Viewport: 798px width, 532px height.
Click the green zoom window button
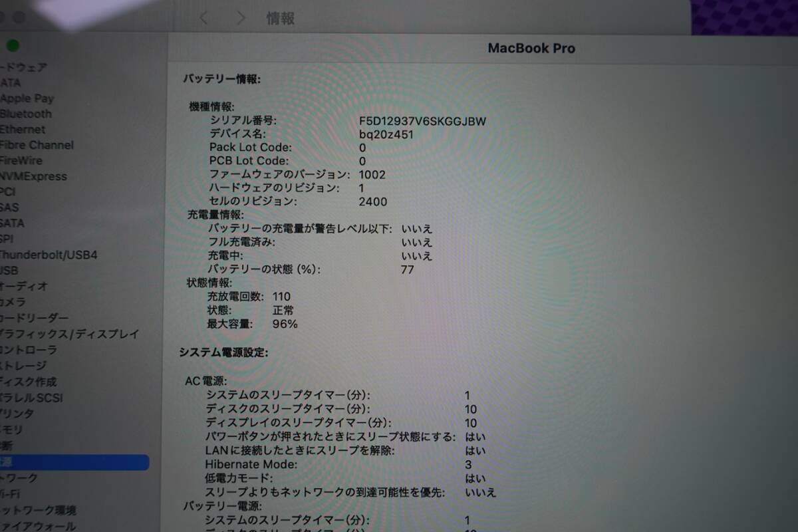click(x=13, y=46)
